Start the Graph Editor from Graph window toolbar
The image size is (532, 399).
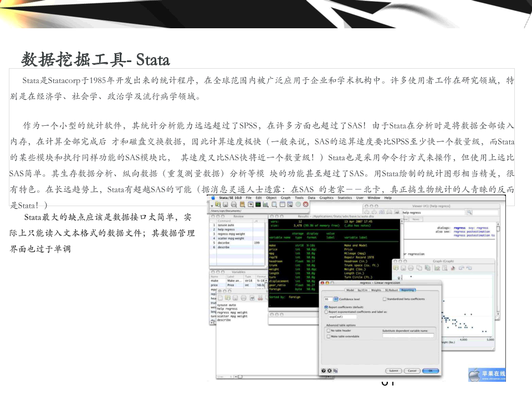(437, 268)
